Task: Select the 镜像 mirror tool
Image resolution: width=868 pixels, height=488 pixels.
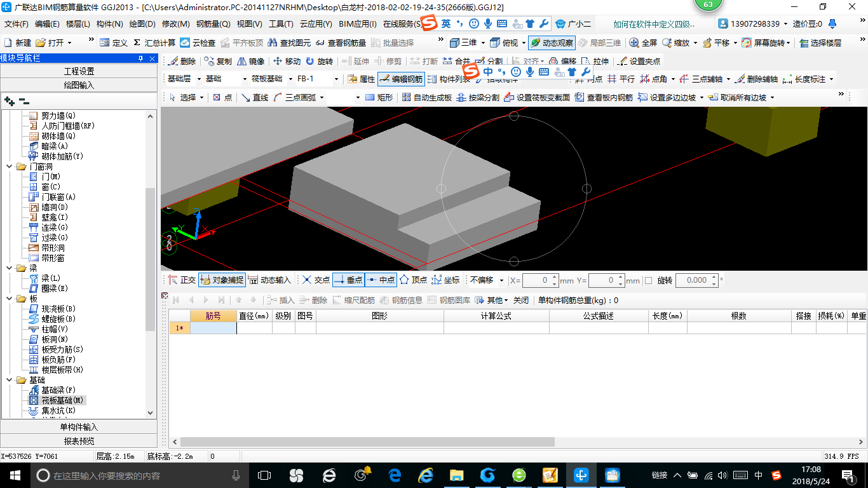Action: click(250, 62)
